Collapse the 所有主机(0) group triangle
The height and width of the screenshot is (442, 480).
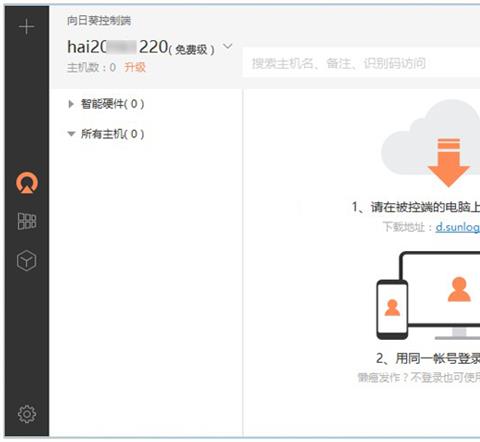[x=71, y=134]
